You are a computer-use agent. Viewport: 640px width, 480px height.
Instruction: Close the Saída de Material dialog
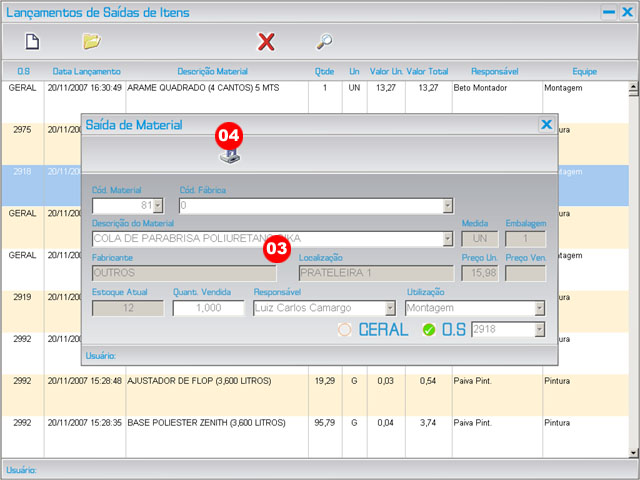(546, 125)
